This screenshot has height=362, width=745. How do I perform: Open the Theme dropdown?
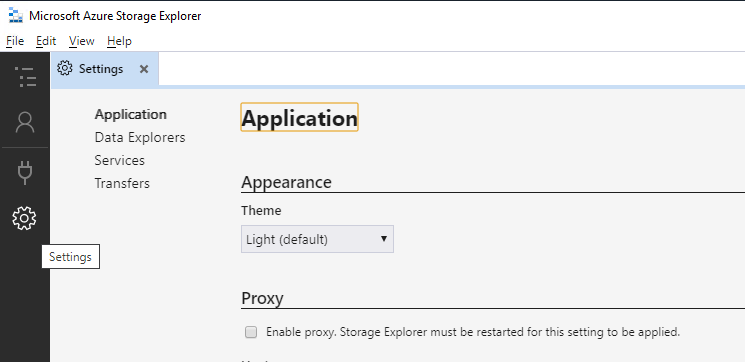[317, 239]
